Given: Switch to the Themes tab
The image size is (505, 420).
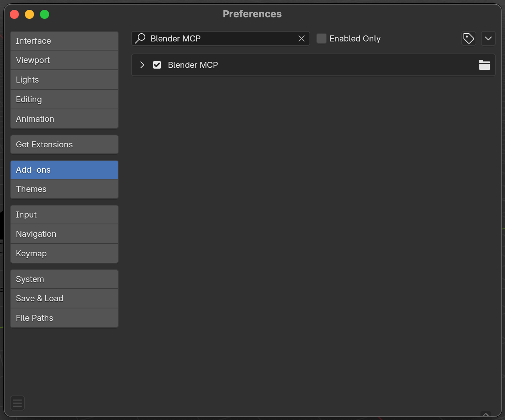Looking at the screenshot, I should [64, 189].
